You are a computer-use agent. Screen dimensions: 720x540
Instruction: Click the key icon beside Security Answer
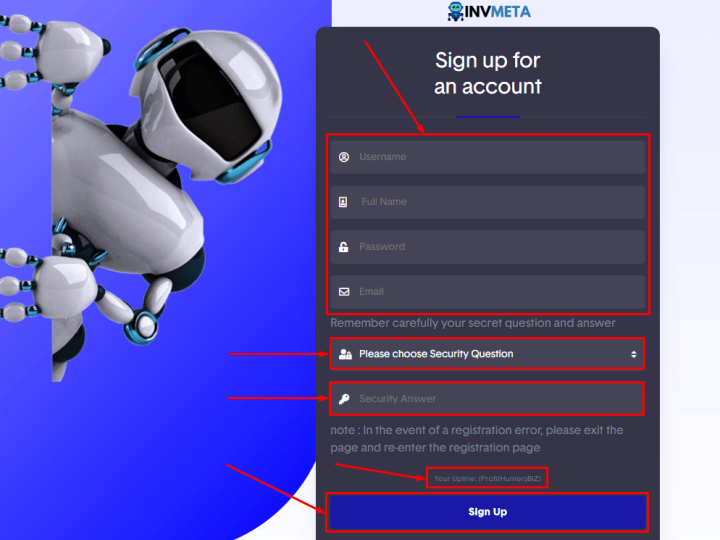(344, 399)
